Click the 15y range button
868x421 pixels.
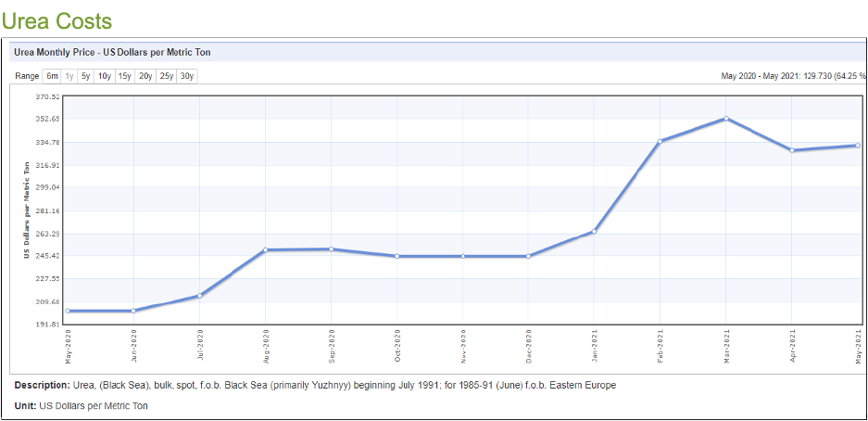124,76
